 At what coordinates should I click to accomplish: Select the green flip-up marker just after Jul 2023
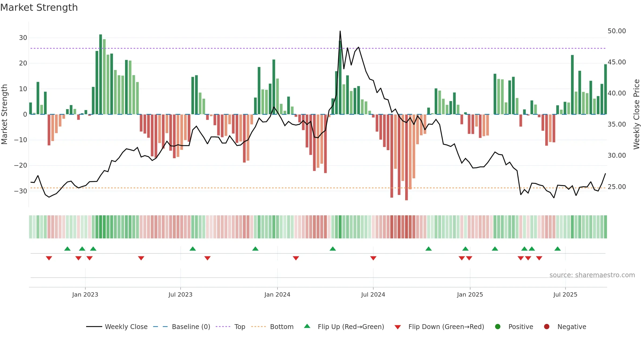point(193,249)
